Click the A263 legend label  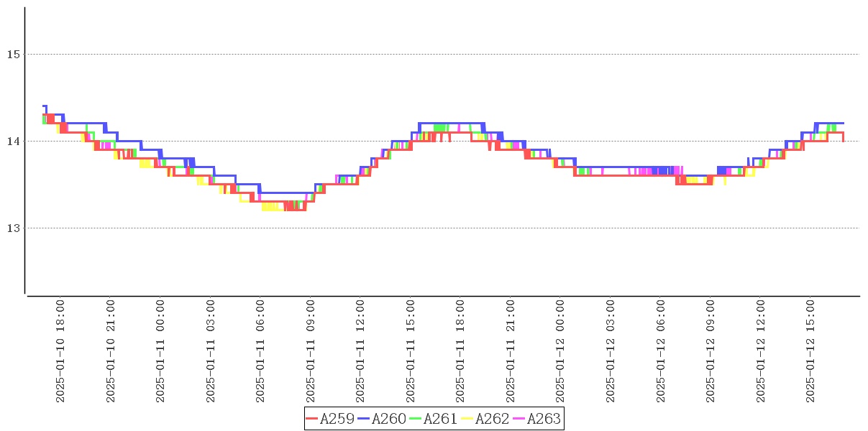click(544, 419)
